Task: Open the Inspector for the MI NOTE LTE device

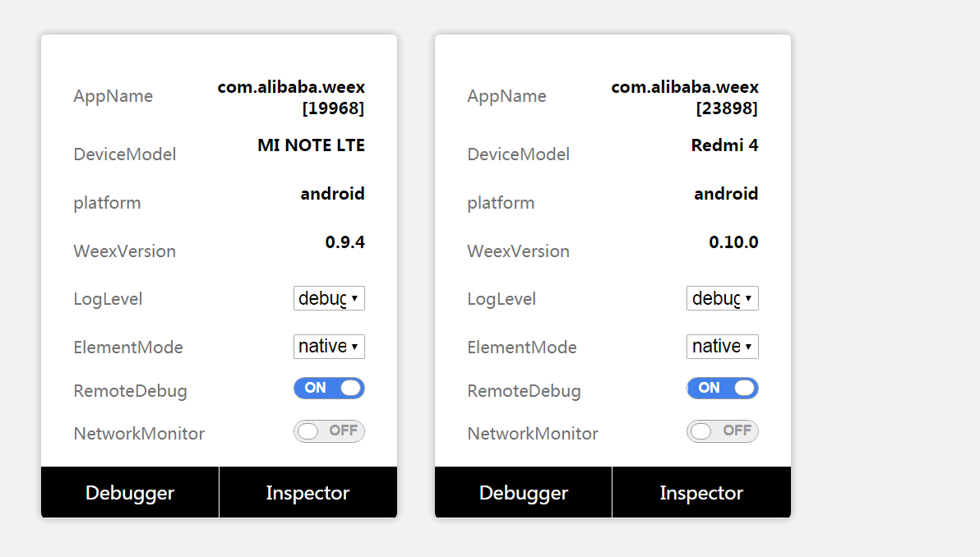Action: coord(307,492)
